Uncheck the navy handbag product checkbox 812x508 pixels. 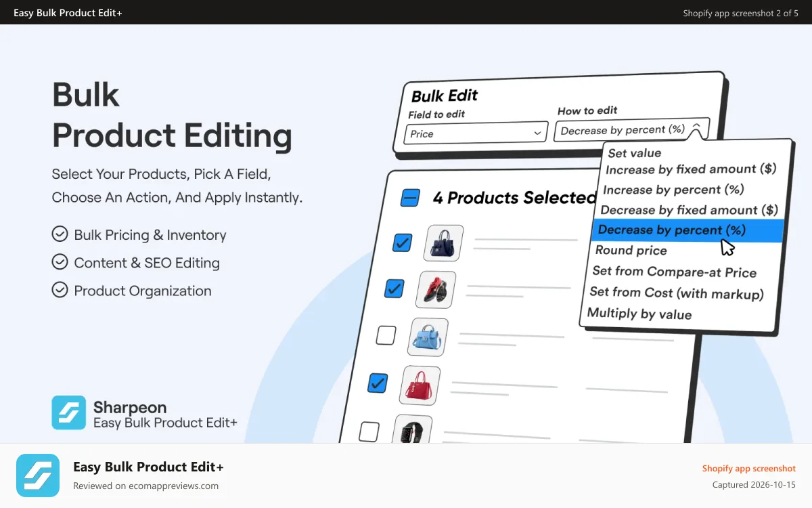[403, 242]
